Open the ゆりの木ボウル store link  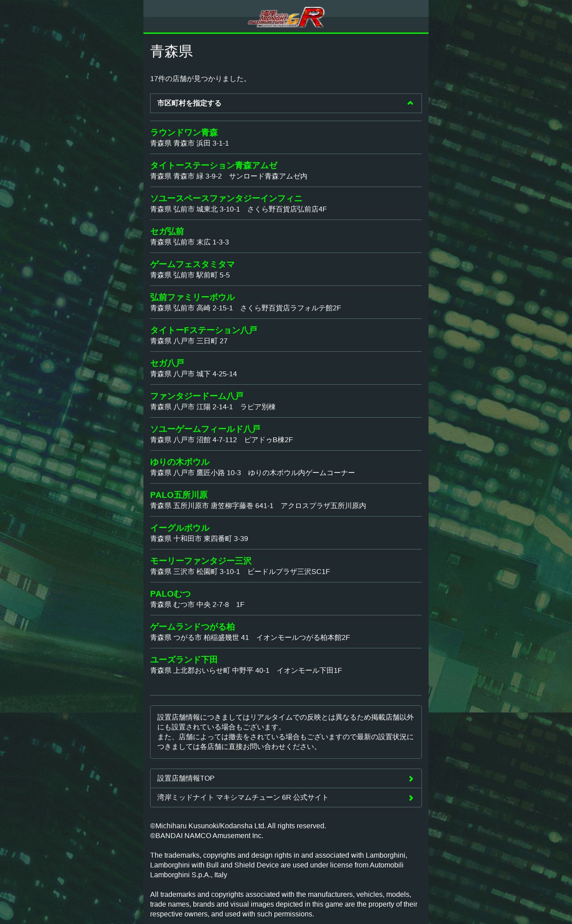click(x=180, y=462)
